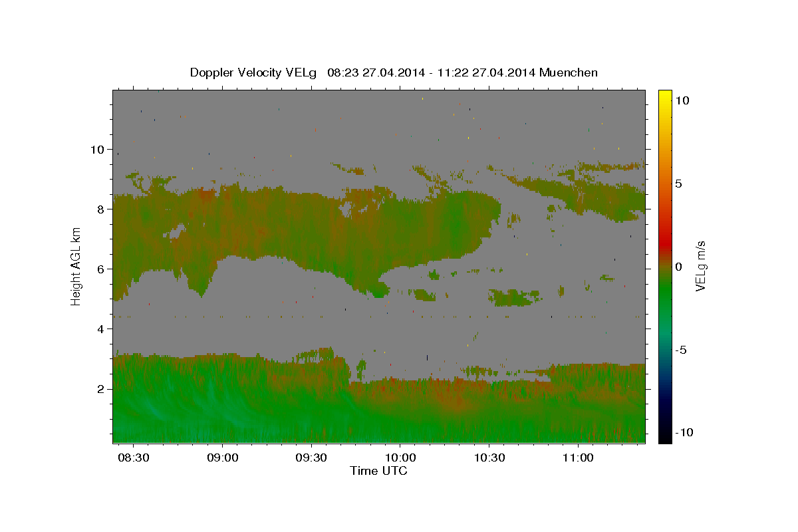The height and width of the screenshot is (532, 798).
Task: Click the yellow top of the colorbar
Action: click(665, 94)
